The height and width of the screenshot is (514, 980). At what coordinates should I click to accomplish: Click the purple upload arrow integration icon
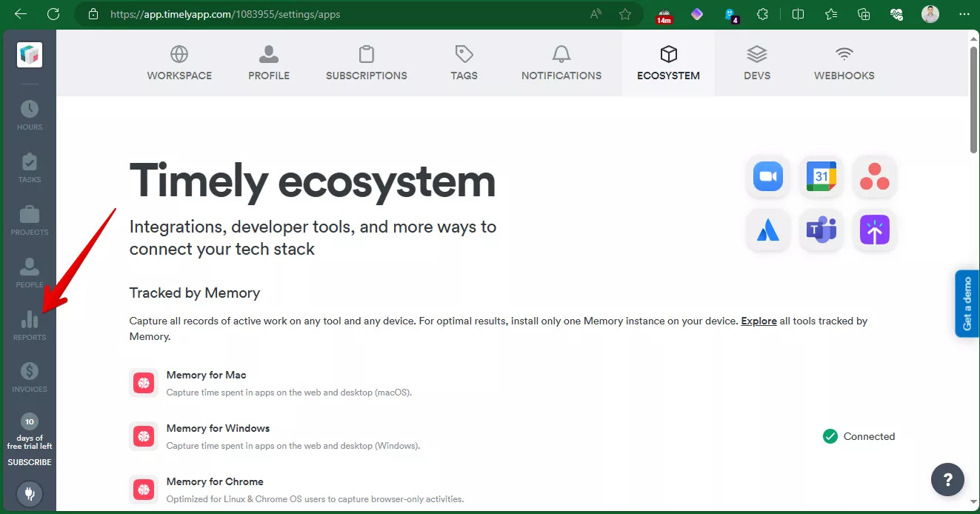point(875,230)
